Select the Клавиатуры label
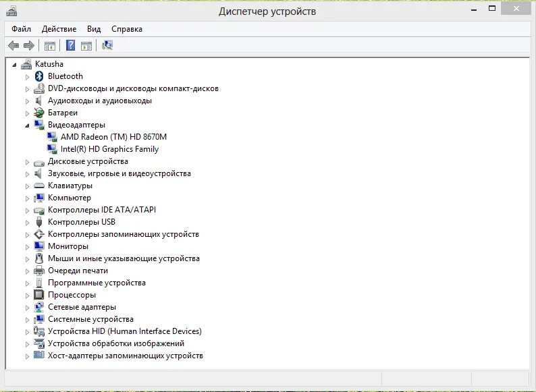536x392 pixels. (70, 186)
